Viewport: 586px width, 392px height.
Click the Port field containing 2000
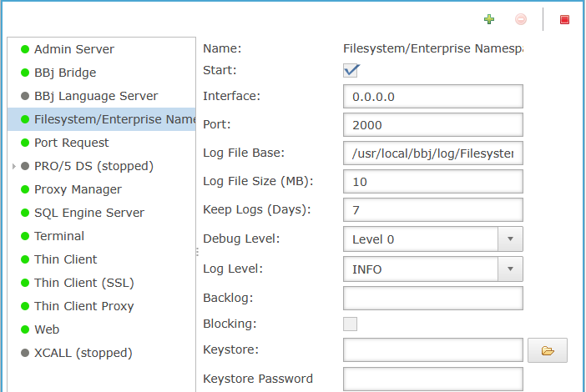[x=432, y=125]
